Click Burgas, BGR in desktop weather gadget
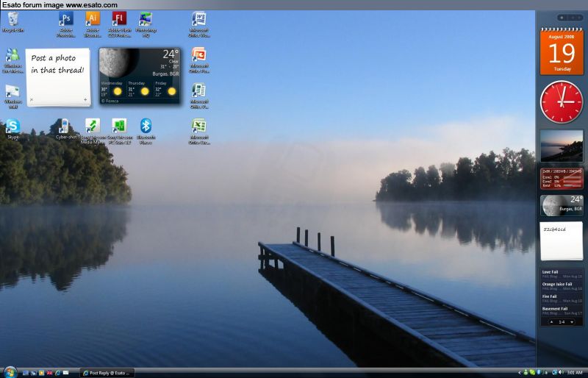 coord(165,74)
